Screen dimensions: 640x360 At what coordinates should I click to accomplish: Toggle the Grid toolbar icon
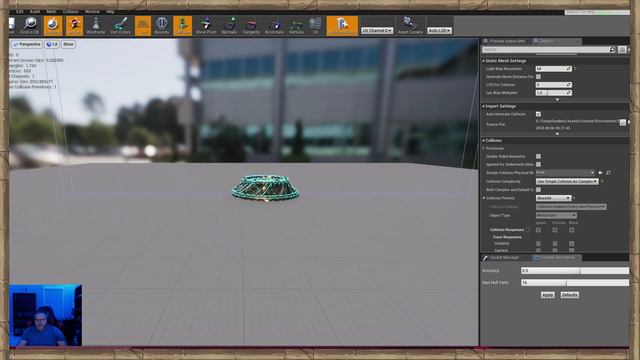pos(143,25)
